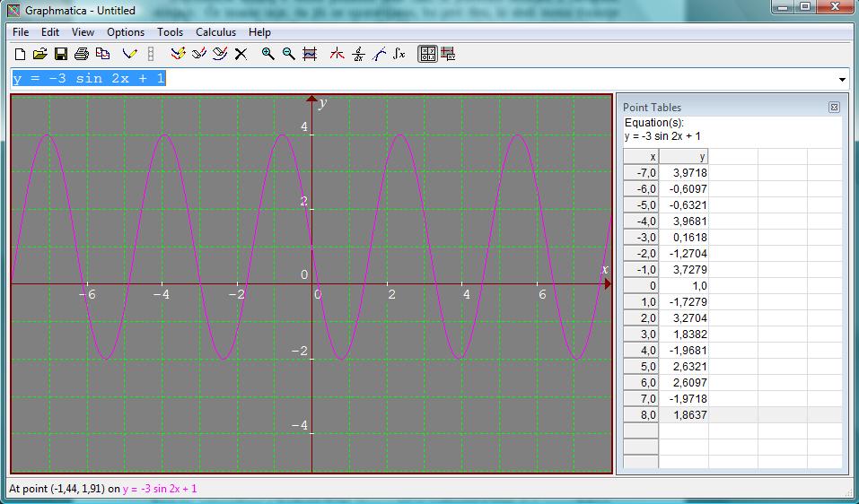Select the table cell 2,6321
The width and height of the screenshot is (859, 504).
tap(683, 367)
